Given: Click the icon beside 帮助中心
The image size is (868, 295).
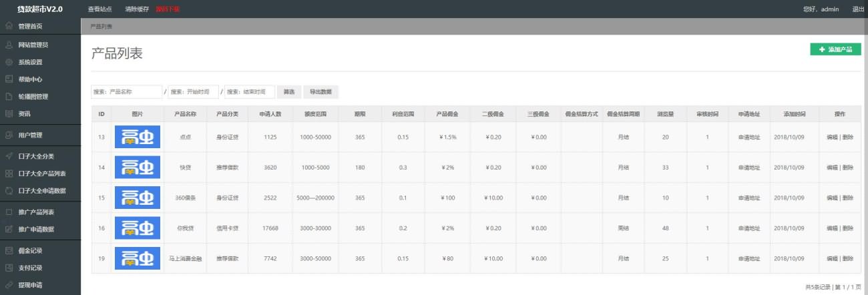Looking at the screenshot, I should point(9,79).
